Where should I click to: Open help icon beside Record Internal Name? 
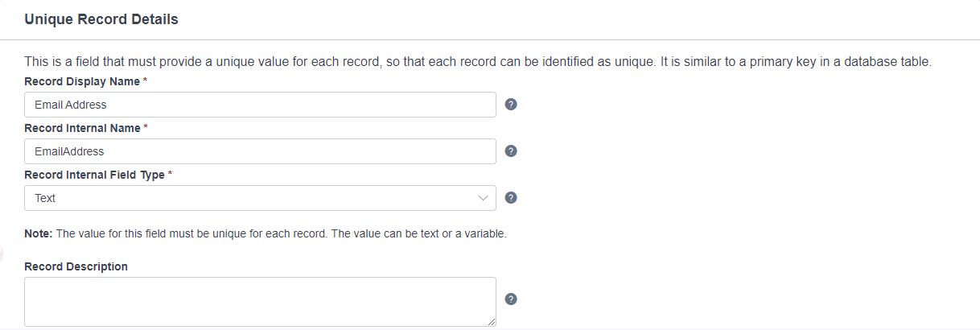pos(510,151)
